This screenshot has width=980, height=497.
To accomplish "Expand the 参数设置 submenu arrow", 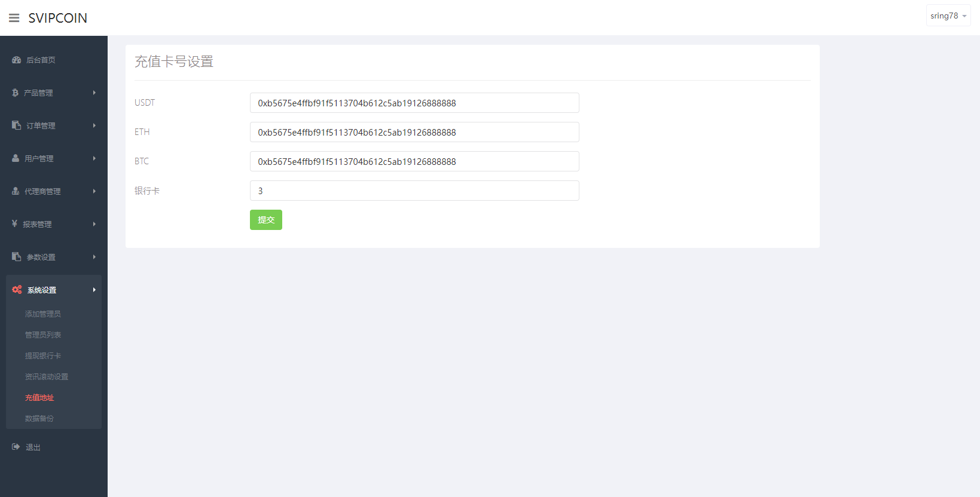I will click(94, 257).
